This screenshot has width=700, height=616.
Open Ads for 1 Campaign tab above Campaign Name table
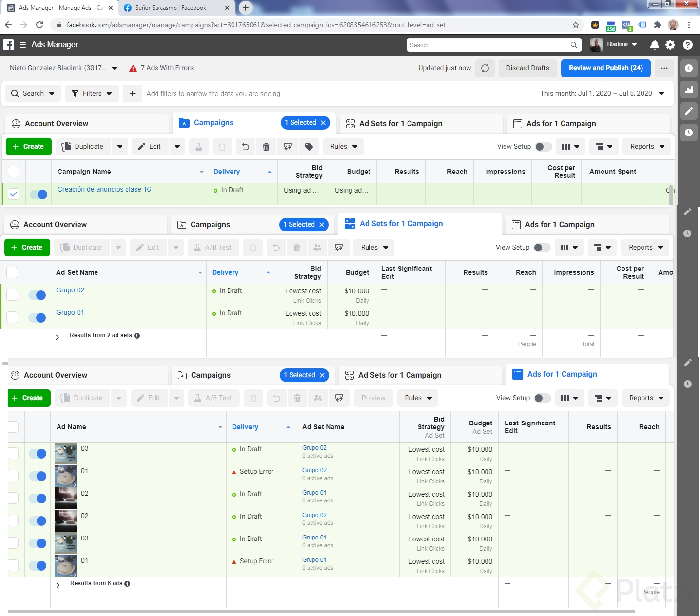[588, 124]
